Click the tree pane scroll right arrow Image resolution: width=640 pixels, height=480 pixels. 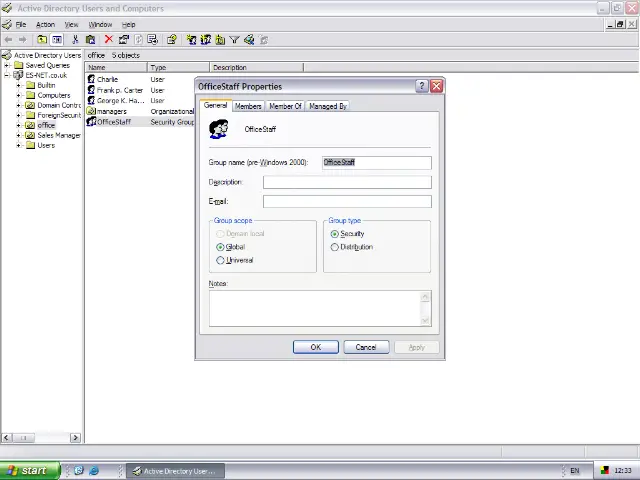coord(75,438)
